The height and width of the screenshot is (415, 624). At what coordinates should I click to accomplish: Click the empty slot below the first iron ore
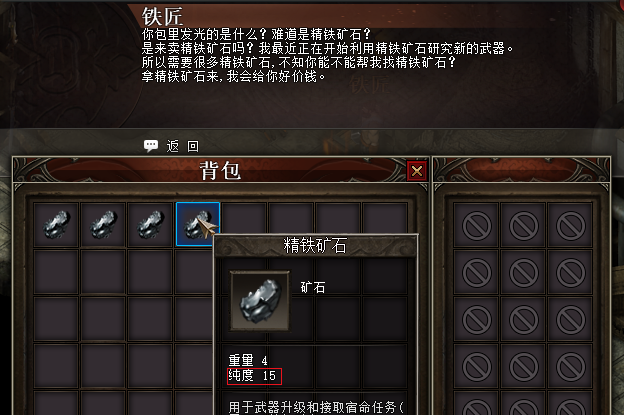[56, 272]
